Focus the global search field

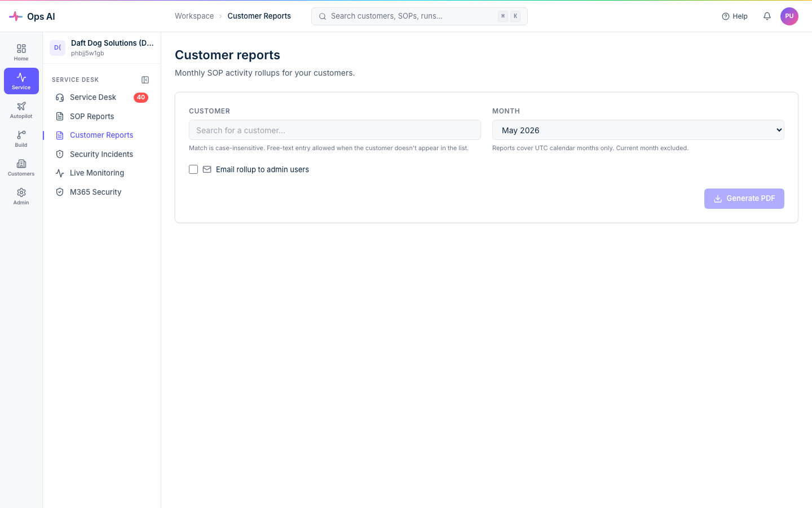420,16
